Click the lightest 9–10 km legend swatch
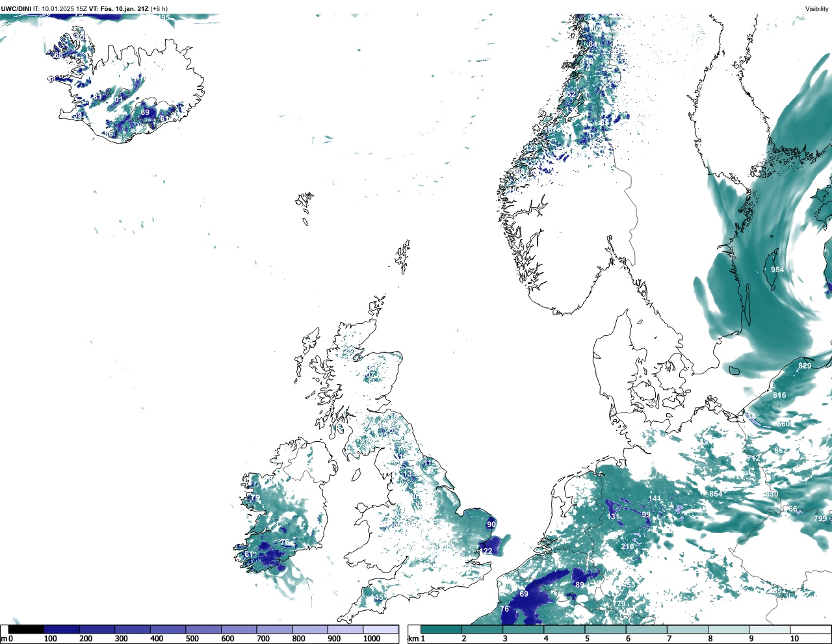Screen dimensions: 832x644 (770, 629)
